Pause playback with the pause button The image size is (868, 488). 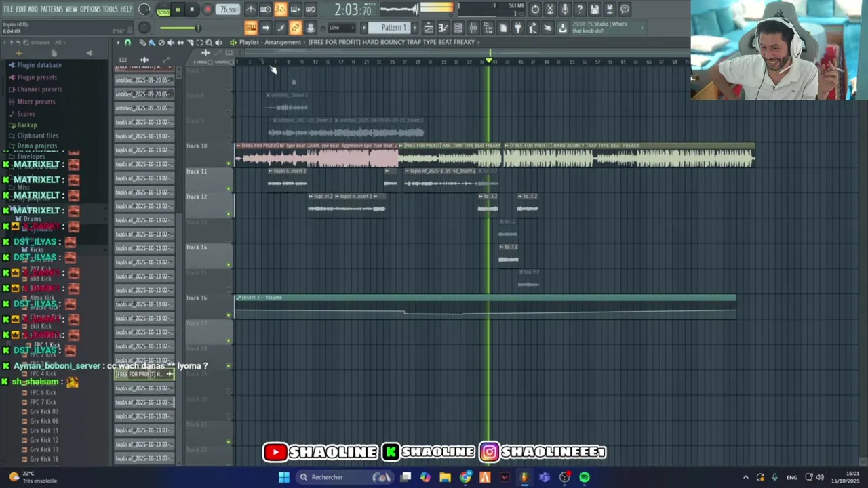point(178,9)
